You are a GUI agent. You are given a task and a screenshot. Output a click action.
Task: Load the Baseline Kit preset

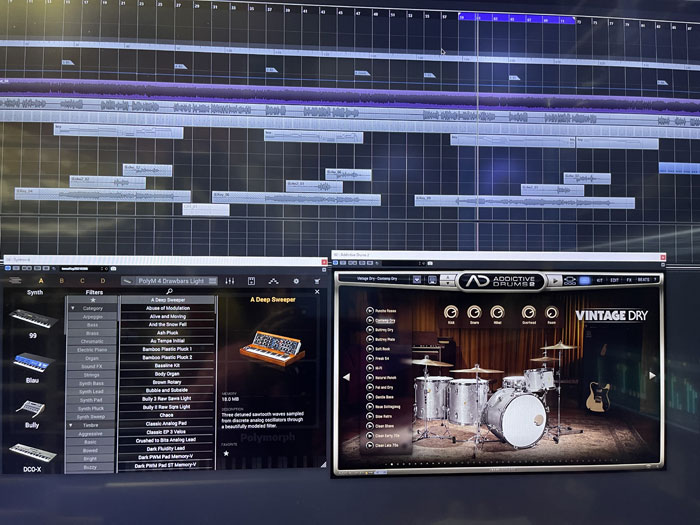168,365
